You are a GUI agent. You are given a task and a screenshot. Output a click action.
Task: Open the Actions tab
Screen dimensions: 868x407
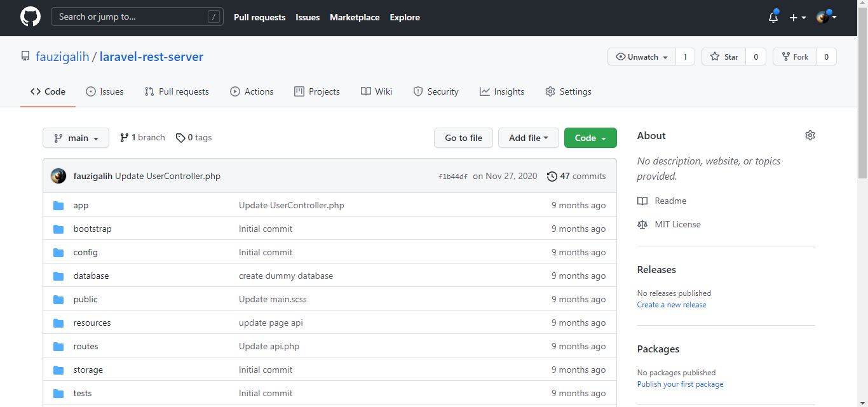pos(252,91)
